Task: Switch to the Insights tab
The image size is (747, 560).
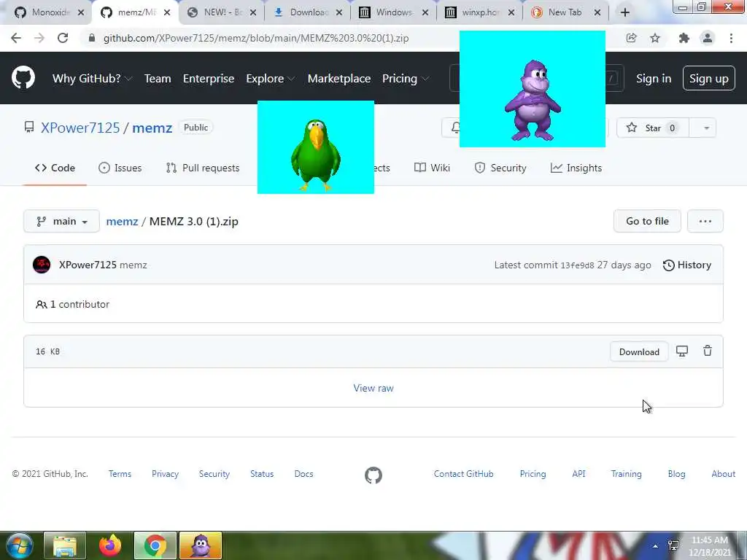Action: (x=576, y=168)
